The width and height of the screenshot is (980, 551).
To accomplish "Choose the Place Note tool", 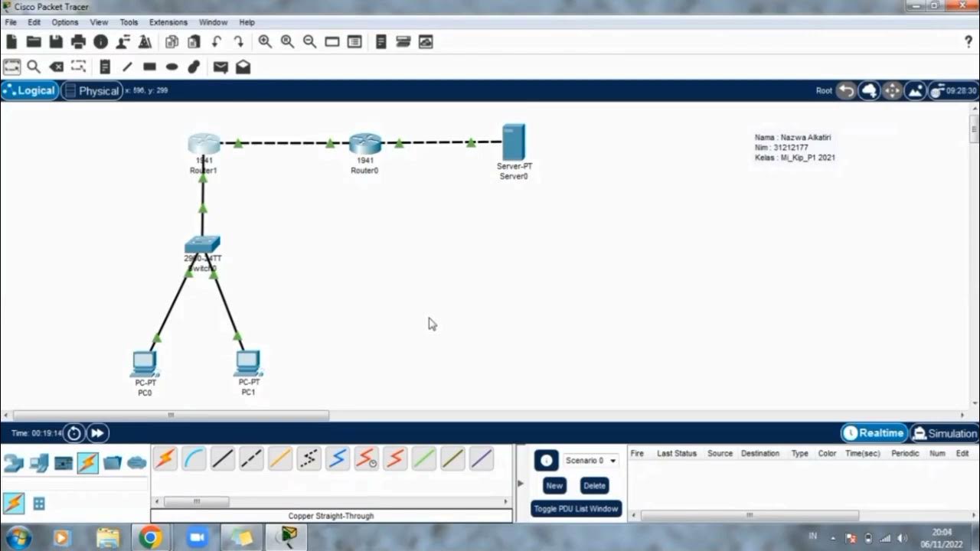I will point(106,67).
